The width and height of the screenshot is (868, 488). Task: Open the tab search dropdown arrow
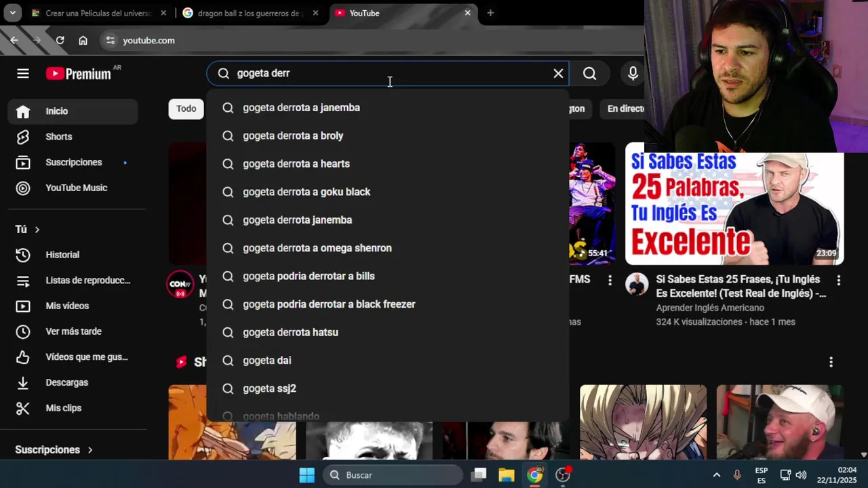click(12, 13)
